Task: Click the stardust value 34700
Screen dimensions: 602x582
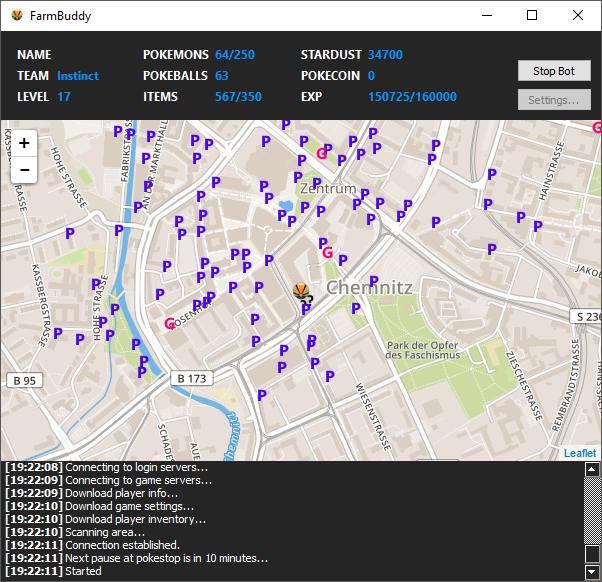Action: (385, 55)
